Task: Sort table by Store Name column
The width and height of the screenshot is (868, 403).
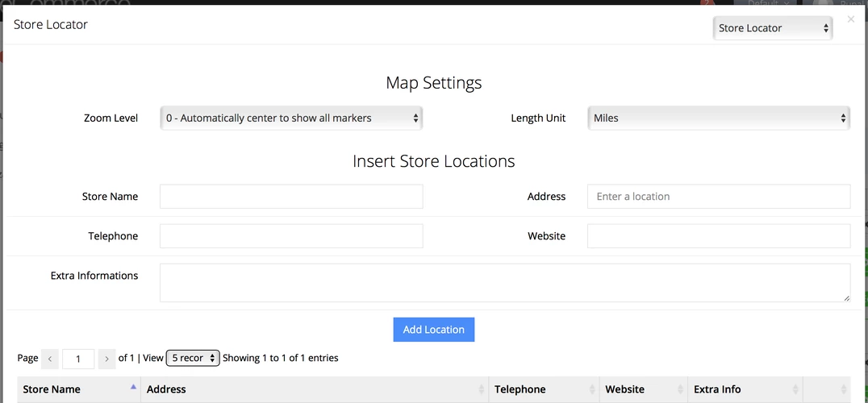Action: pyautogui.click(x=79, y=389)
